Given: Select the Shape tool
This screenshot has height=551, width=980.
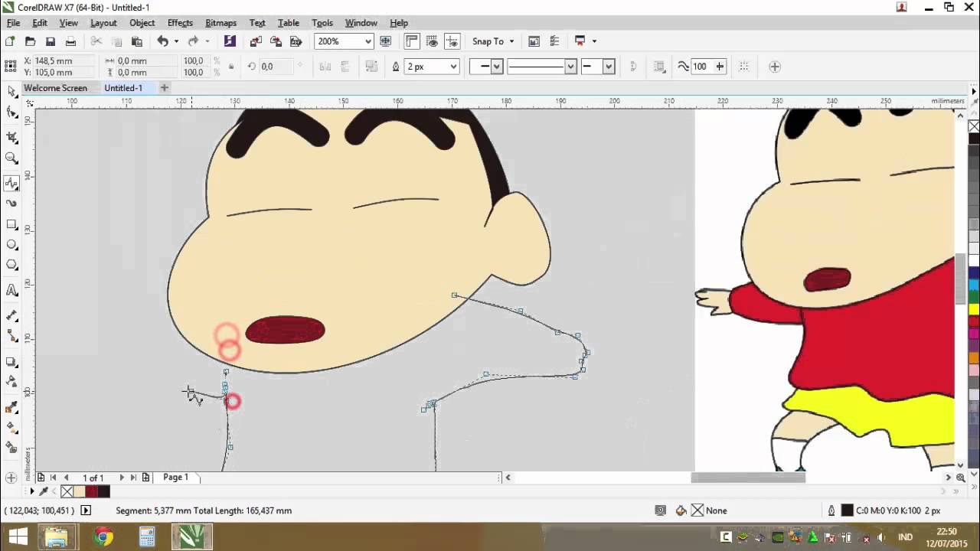Looking at the screenshot, I should click(11, 112).
